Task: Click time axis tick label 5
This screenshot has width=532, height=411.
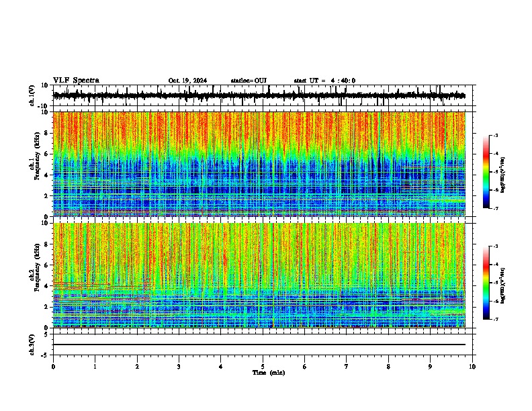Action: pyautogui.click(x=263, y=367)
